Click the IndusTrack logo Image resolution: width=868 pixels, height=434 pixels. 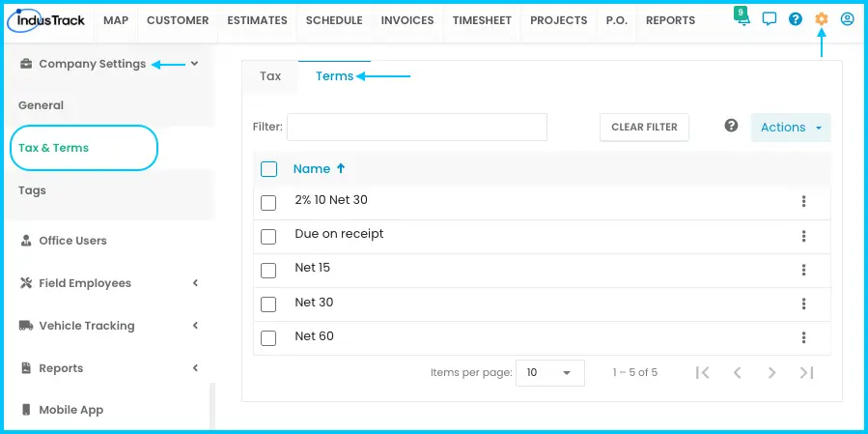(x=46, y=20)
